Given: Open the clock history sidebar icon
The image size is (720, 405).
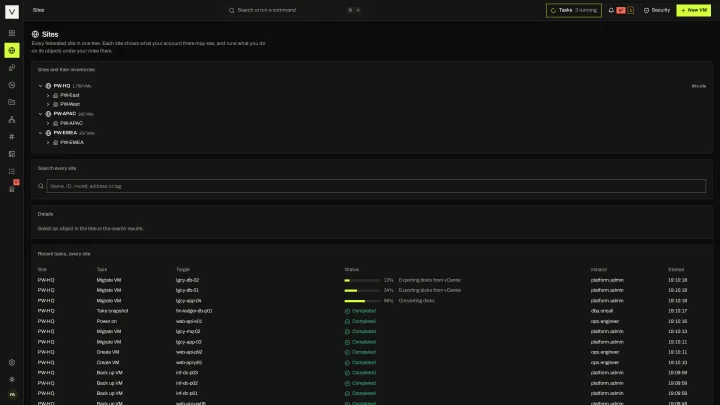Looking at the screenshot, I should click(12, 85).
